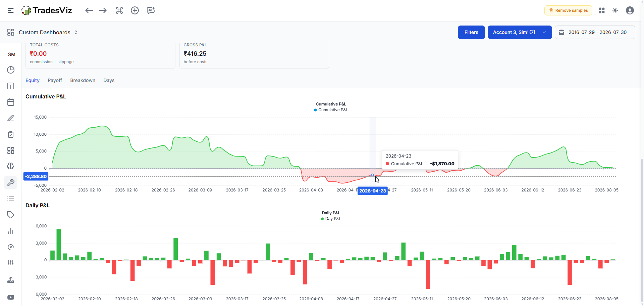The width and height of the screenshot is (644, 306).
Task: Open the apps grid icon
Action: click(602, 10)
